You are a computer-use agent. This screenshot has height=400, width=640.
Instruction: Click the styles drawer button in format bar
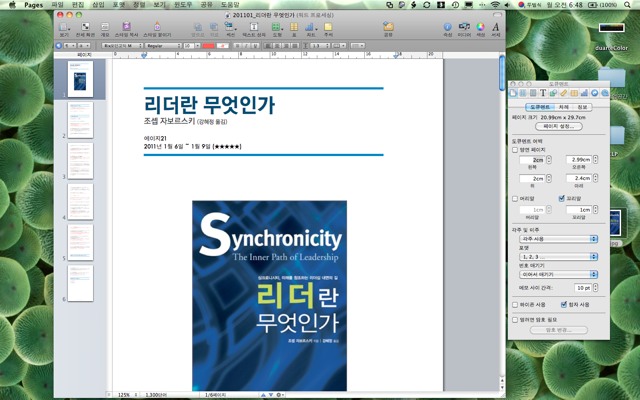click(x=58, y=46)
